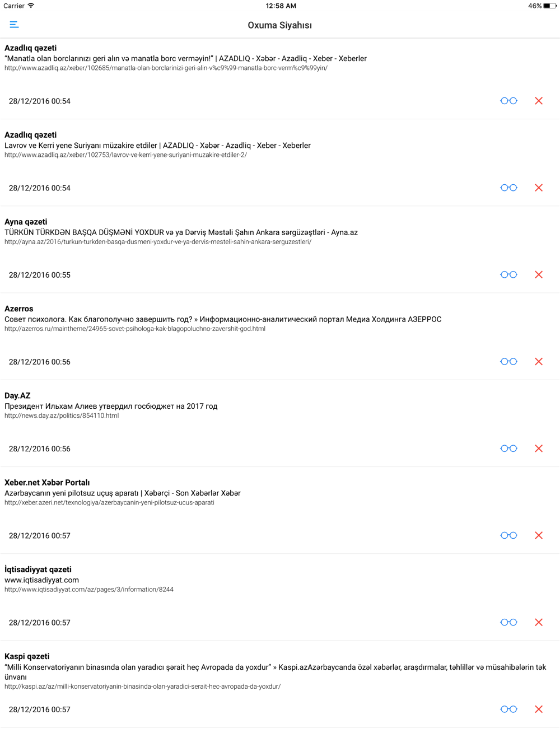Tap glasses icon for Kaspi qəzeti article
Screen dimensions: 560x747
(x=508, y=709)
